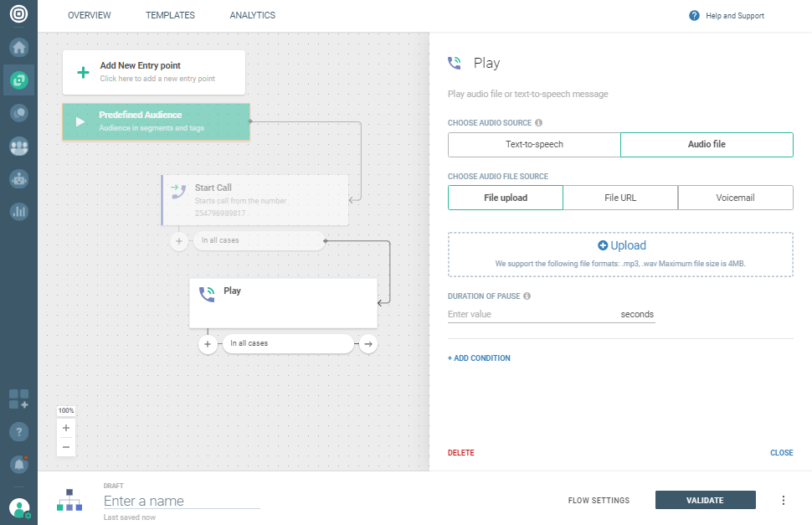Select File URL as the audio file source
The image size is (812, 525).
coord(620,197)
